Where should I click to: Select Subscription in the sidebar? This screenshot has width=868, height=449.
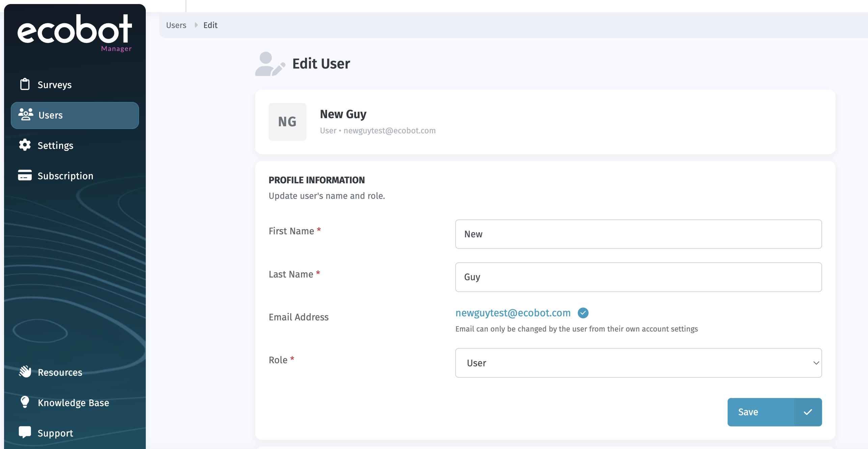[65, 176]
